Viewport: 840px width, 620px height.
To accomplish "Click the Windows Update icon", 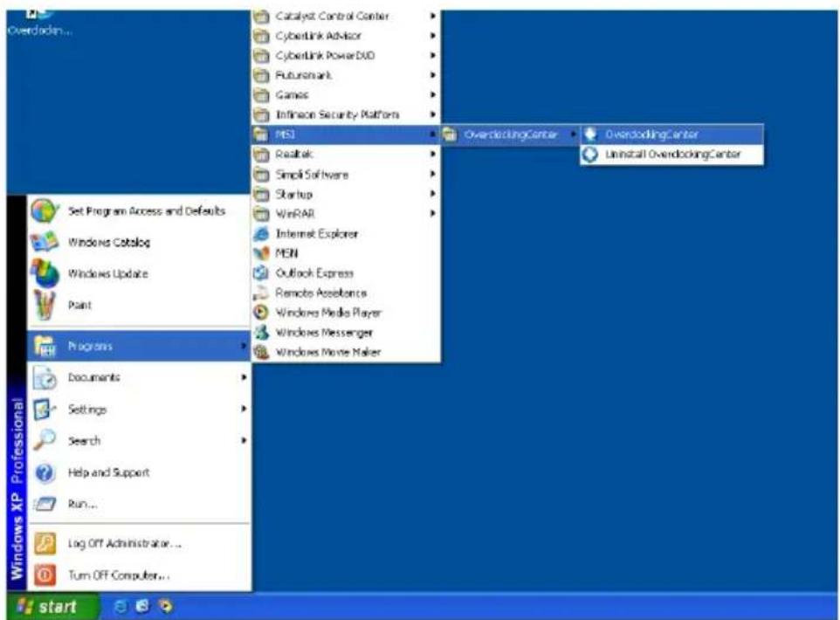I will (45, 273).
